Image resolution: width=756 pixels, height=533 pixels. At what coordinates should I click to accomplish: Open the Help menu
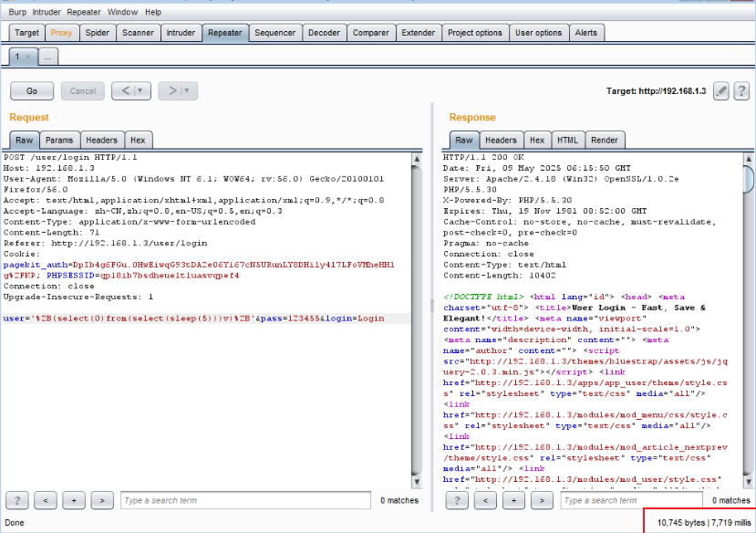(153, 12)
